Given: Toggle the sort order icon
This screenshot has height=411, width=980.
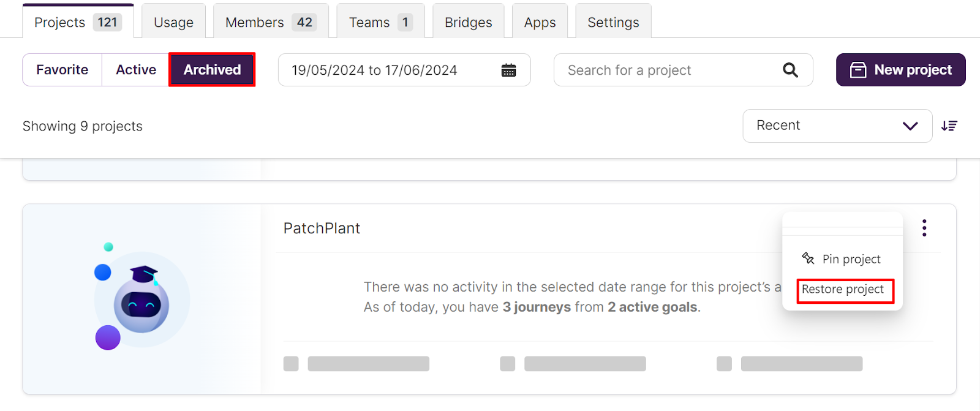Looking at the screenshot, I should click(949, 126).
